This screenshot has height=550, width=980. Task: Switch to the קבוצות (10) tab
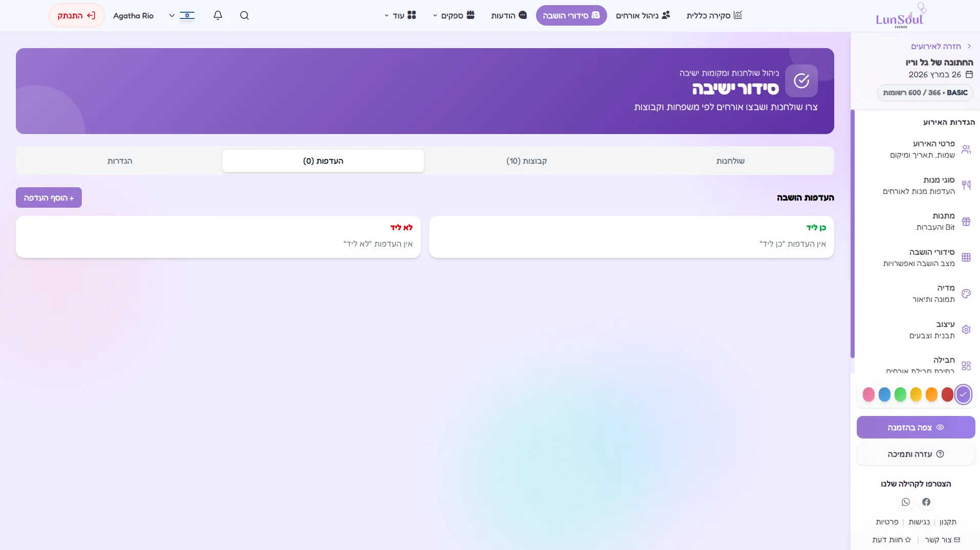pyautogui.click(x=527, y=161)
